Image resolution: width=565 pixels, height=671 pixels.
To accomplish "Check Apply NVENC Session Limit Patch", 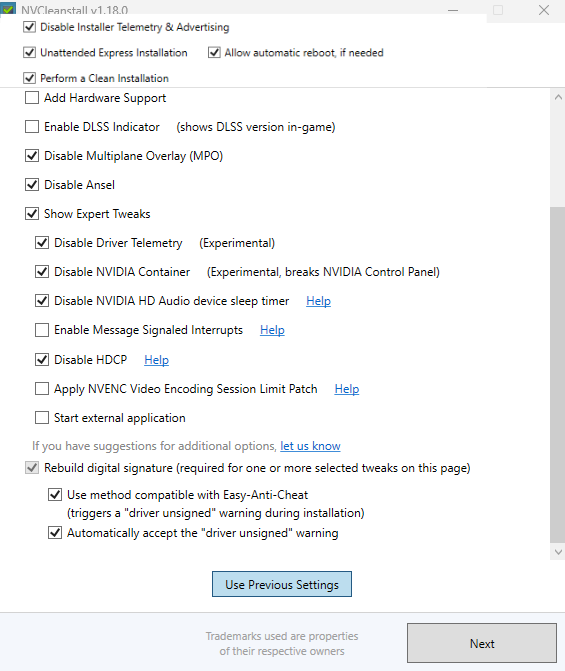I will click(x=42, y=389).
